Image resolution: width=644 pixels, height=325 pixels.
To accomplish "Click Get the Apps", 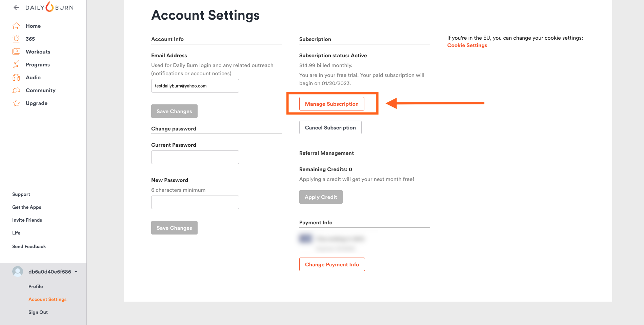I will [26, 207].
